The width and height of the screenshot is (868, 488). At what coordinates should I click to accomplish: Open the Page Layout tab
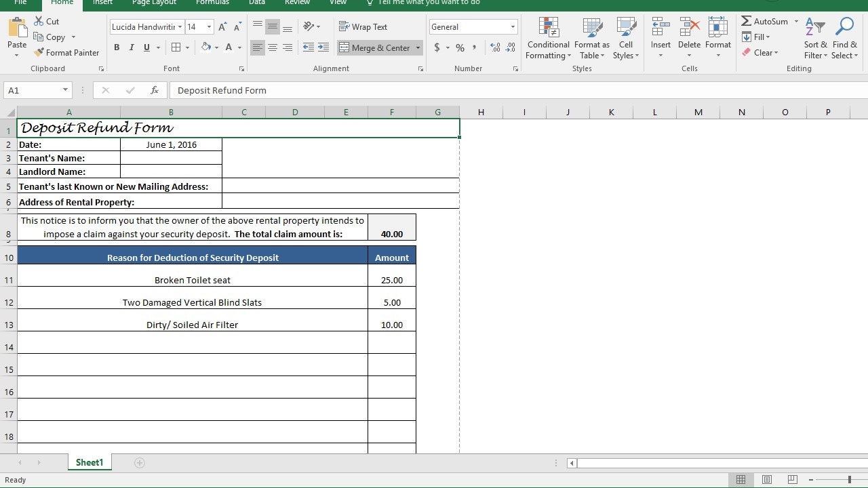pyautogui.click(x=153, y=3)
